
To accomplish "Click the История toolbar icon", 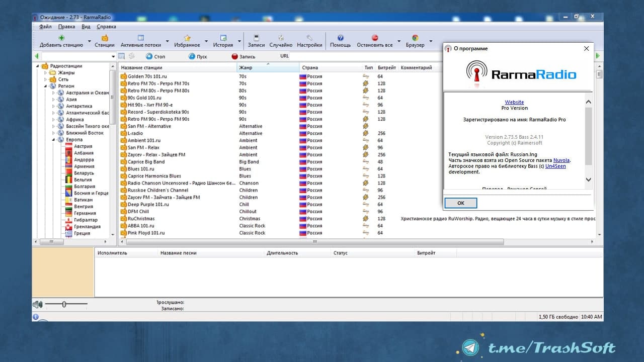I will pos(223,38).
